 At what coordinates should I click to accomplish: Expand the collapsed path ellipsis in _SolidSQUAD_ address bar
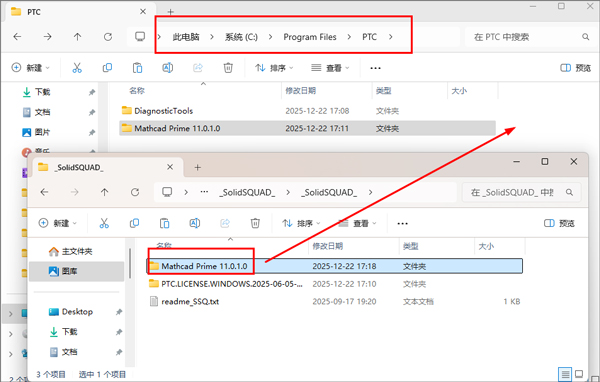(204, 192)
